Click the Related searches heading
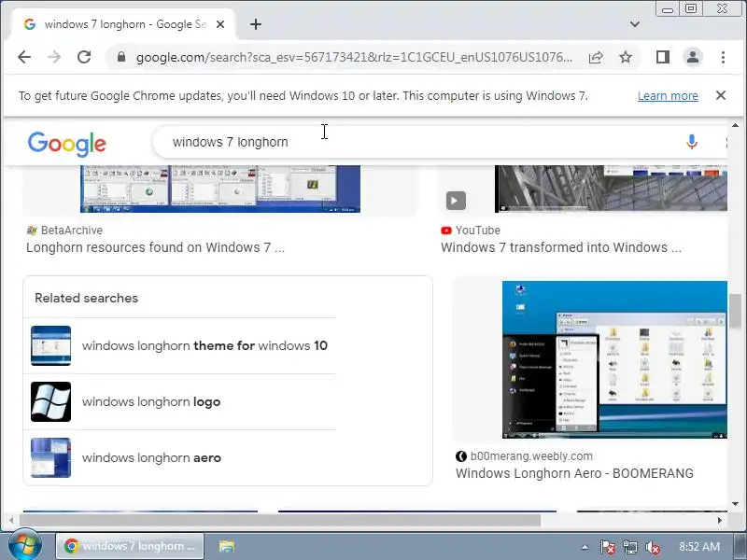The height and width of the screenshot is (560, 747). [x=86, y=298]
